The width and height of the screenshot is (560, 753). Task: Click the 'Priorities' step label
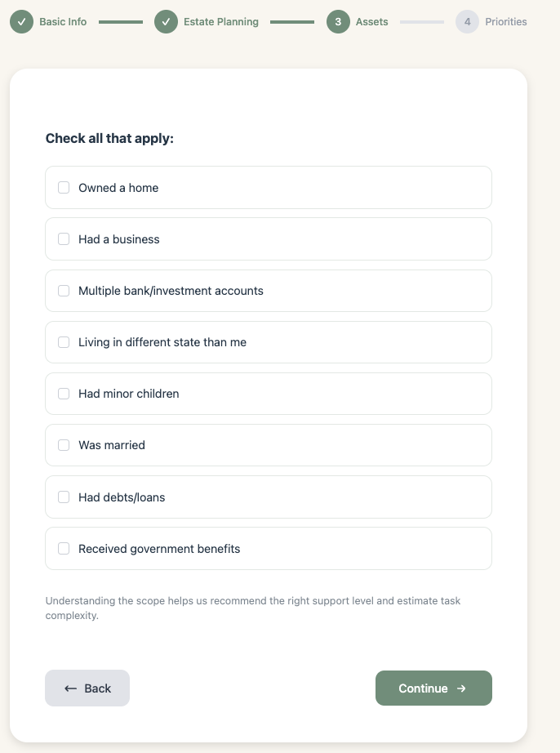click(504, 22)
